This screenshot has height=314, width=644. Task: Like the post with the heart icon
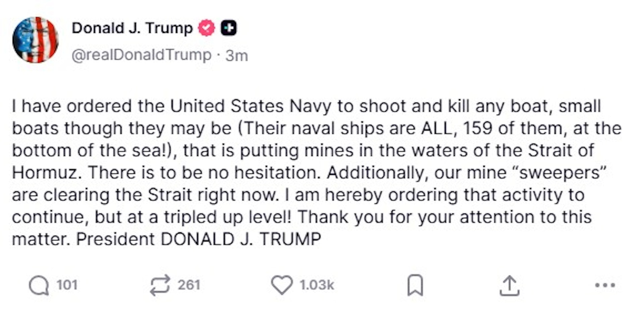[281, 285]
